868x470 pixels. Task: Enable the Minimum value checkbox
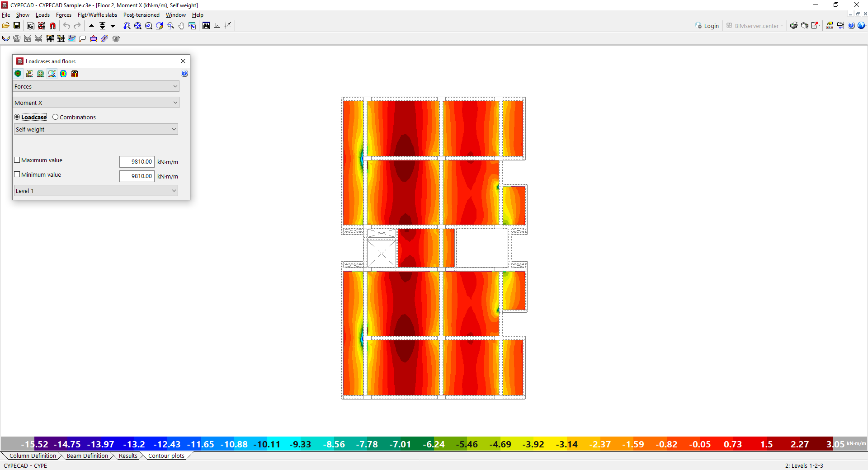pyautogui.click(x=17, y=174)
